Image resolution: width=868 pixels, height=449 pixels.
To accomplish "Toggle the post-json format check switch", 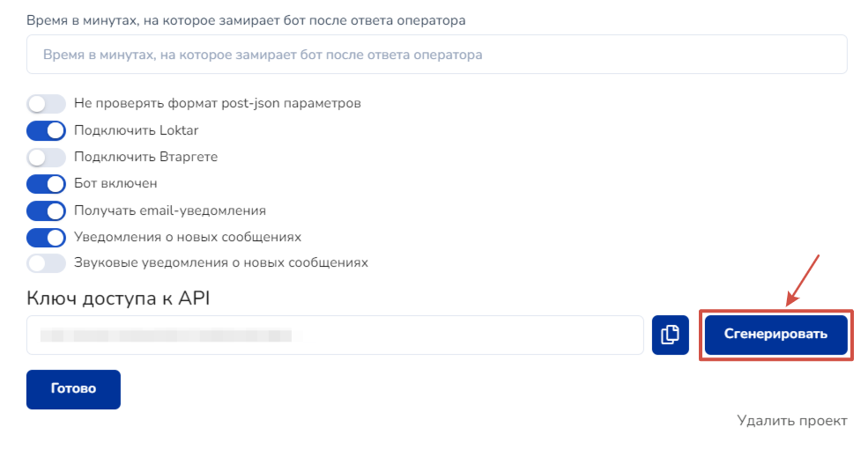I will [47, 104].
